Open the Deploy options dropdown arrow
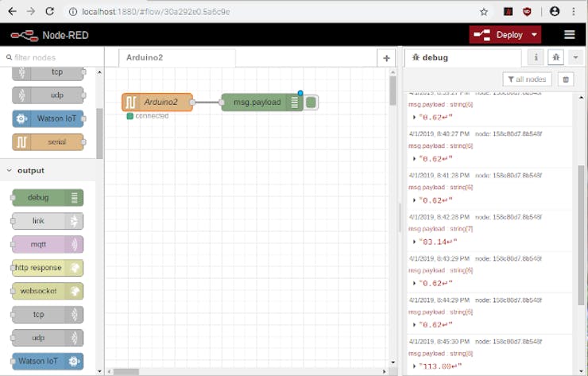The width and height of the screenshot is (588, 376). coord(535,35)
